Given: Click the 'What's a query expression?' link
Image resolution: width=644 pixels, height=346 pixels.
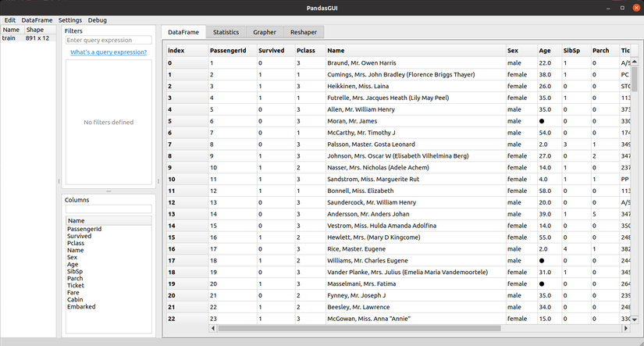Looking at the screenshot, I should [x=109, y=52].
